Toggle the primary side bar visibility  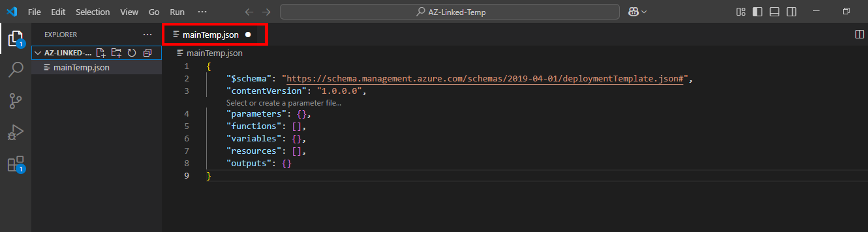(757, 12)
